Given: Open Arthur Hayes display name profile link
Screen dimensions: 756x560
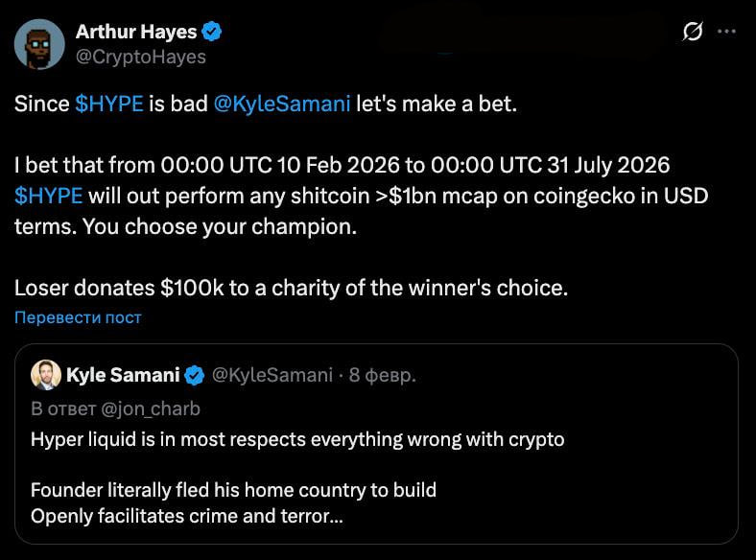Looking at the screenshot, I should click(136, 32).
